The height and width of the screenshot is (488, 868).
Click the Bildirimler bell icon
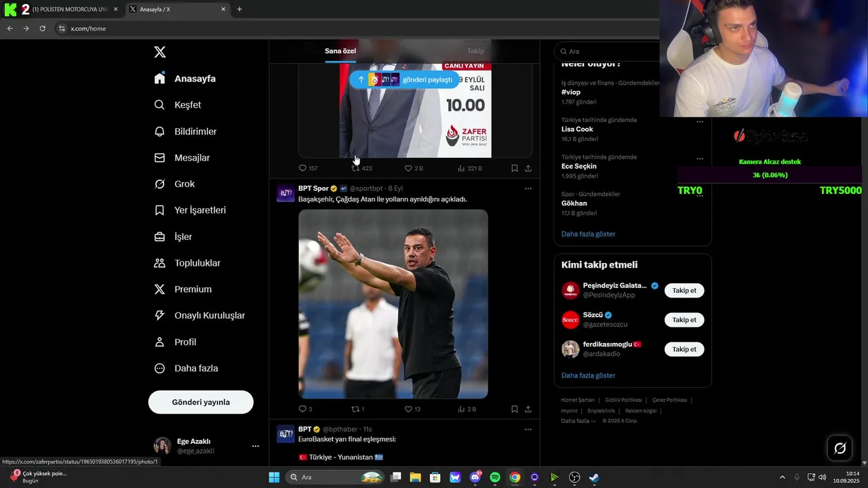(159, 131)
